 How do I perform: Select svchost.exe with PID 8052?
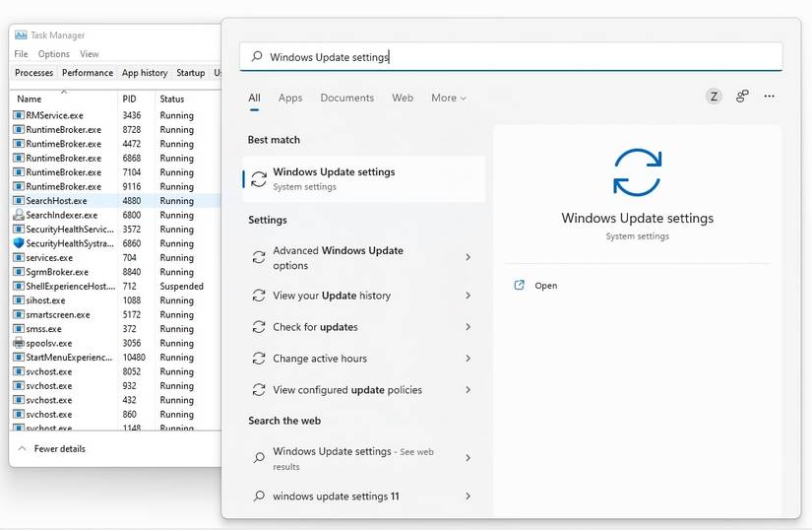tap(116, 371)
